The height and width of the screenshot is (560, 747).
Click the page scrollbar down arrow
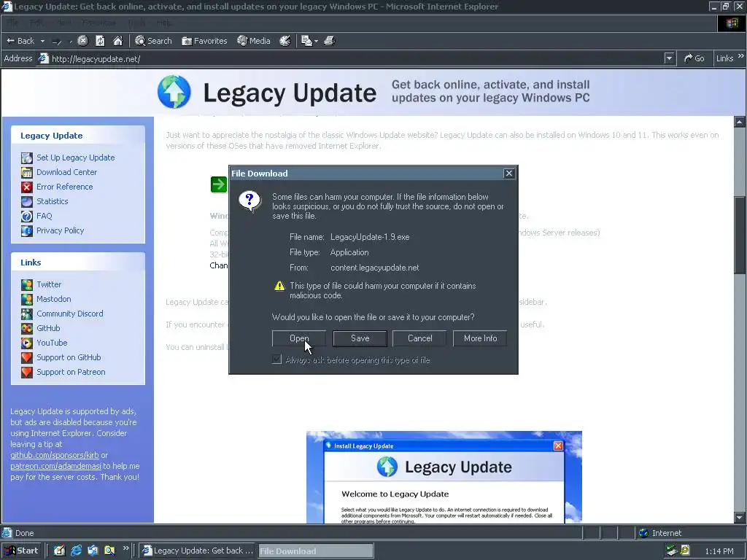tap(740, 517)
